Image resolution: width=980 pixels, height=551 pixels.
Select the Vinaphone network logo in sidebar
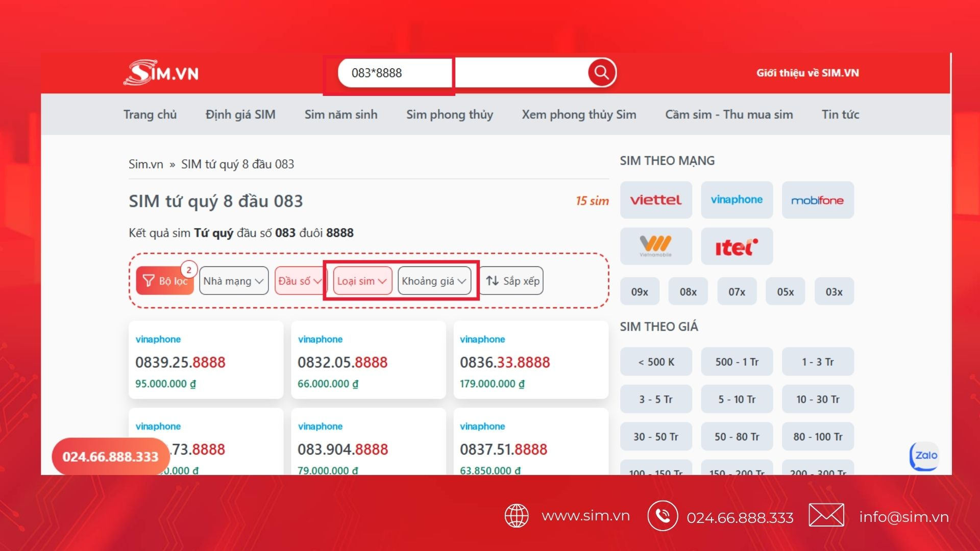[737, 200]
